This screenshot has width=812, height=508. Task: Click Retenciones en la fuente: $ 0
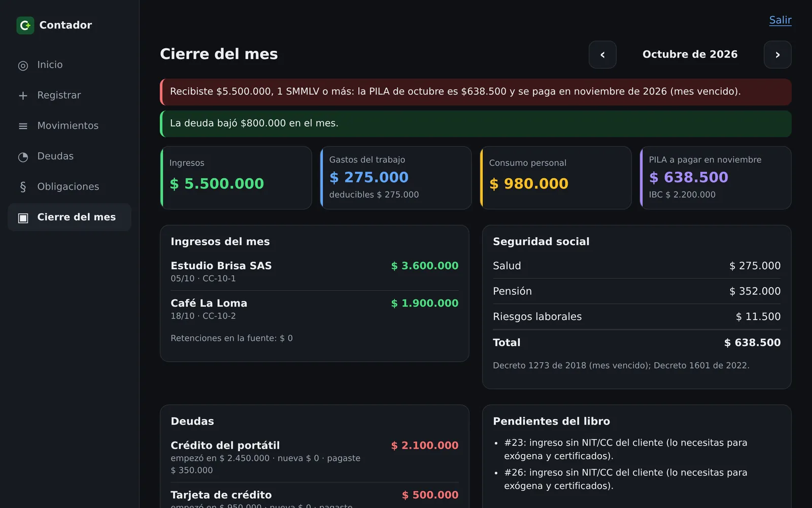(231, 338)
